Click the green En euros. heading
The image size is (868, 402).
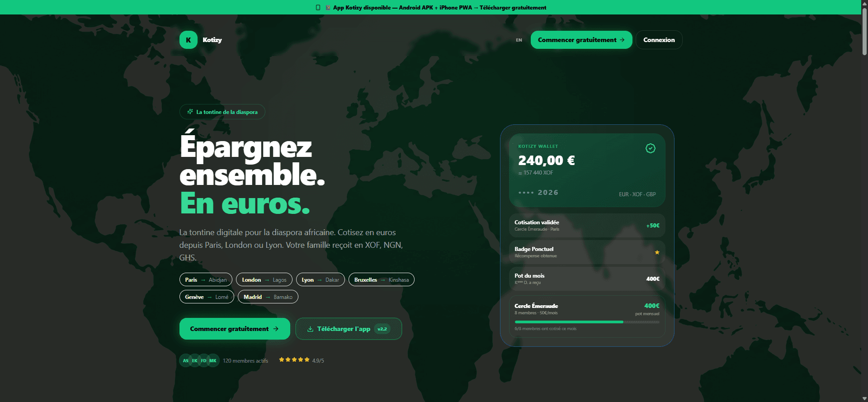[245, 203]
